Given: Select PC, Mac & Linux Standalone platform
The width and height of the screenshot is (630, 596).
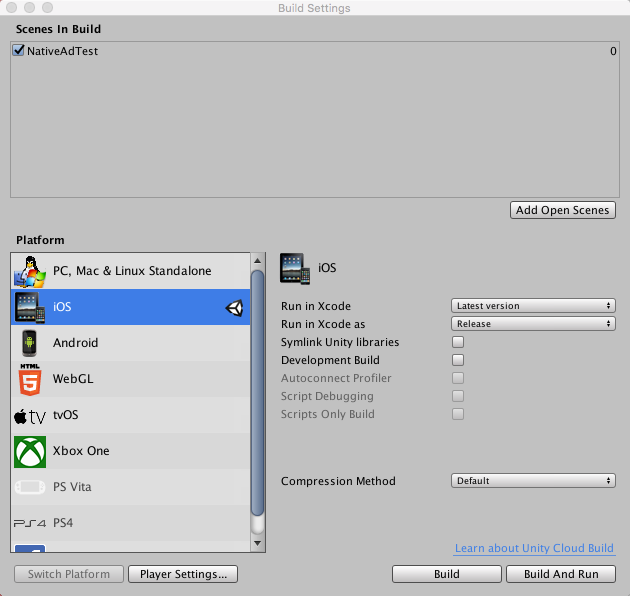Looking at the screenshot, I should pyautogui.click(x=131, y=271).
